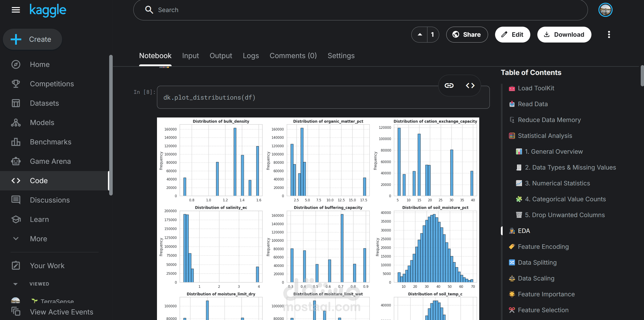
Task: Switch to the Logs tab
Action: (251, 56)
